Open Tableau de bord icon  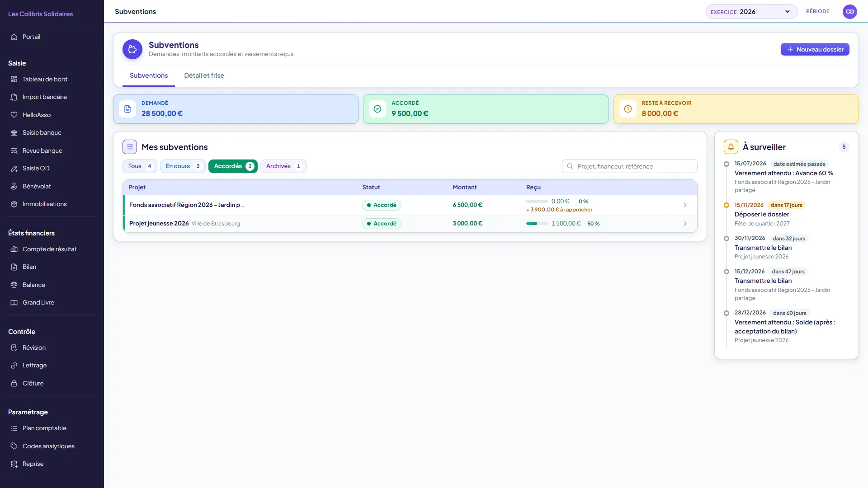point(14,80)
